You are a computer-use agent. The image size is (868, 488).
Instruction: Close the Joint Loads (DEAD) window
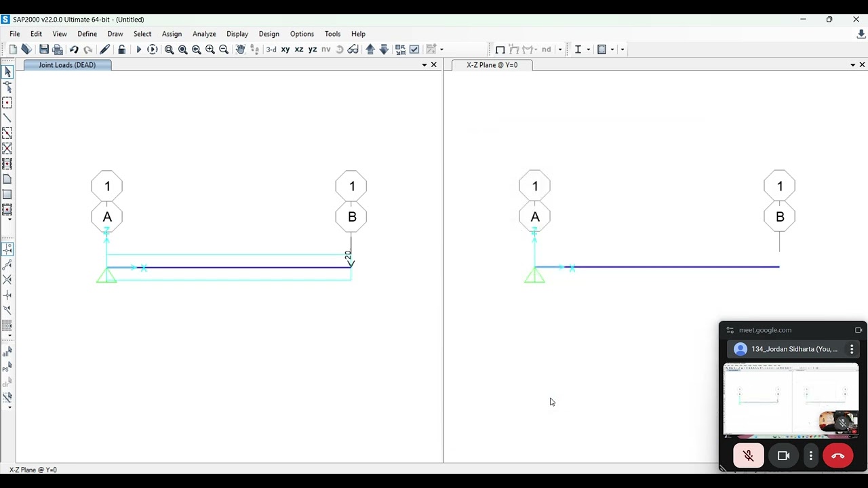(434, 65)
